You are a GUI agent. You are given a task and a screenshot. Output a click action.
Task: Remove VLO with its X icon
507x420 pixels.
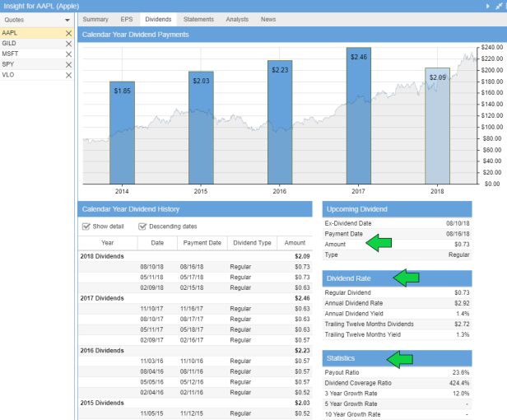tap(68, 75)
